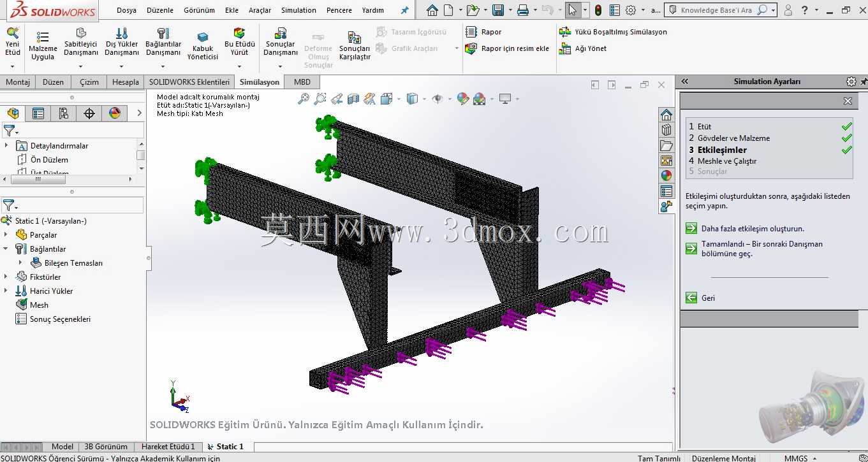The width and height of the screenshot is (868, 462).
Task: Switch to the Montaj tab
Action: (x=18, y=82)
